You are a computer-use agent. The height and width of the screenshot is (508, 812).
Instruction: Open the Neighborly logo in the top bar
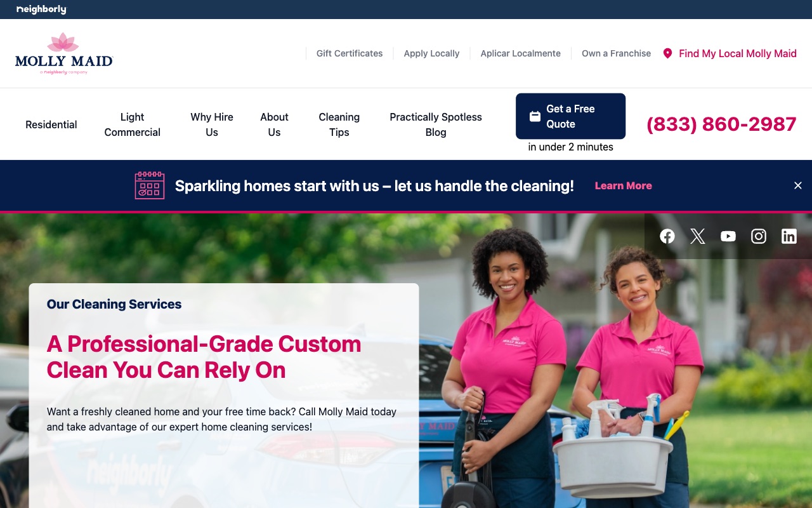pyautogui.click(x=41, y=9)
